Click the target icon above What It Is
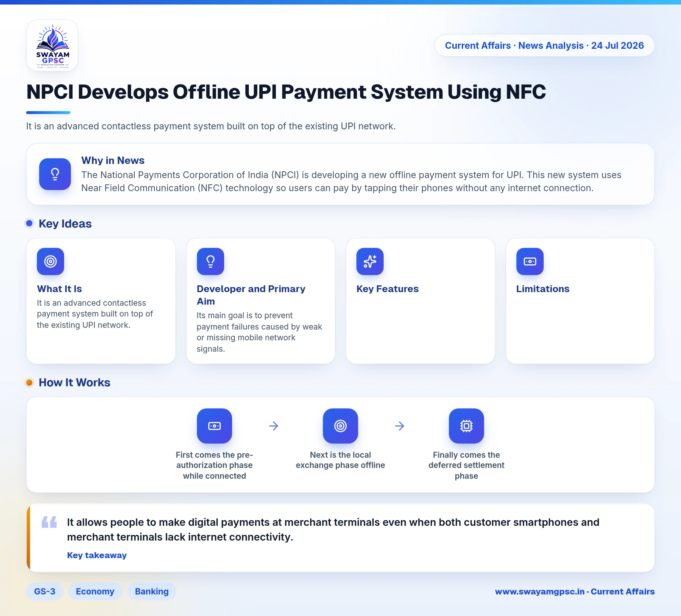681x616 pixels. 51,261
